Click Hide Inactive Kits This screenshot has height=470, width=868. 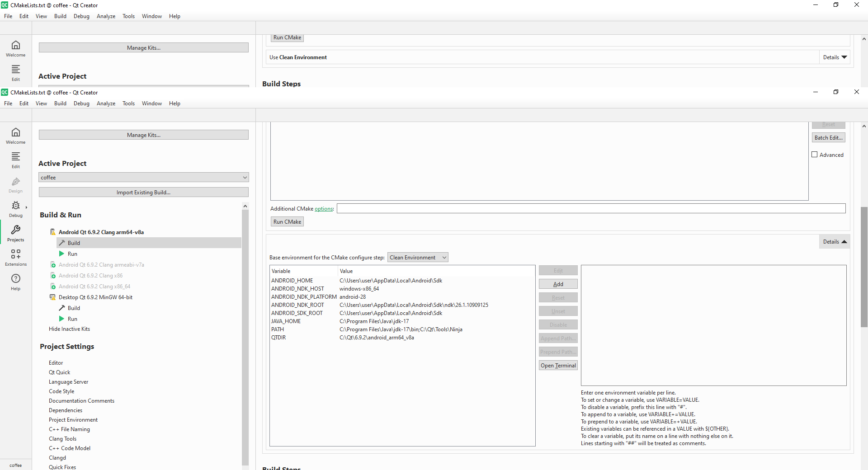[69, 329]
